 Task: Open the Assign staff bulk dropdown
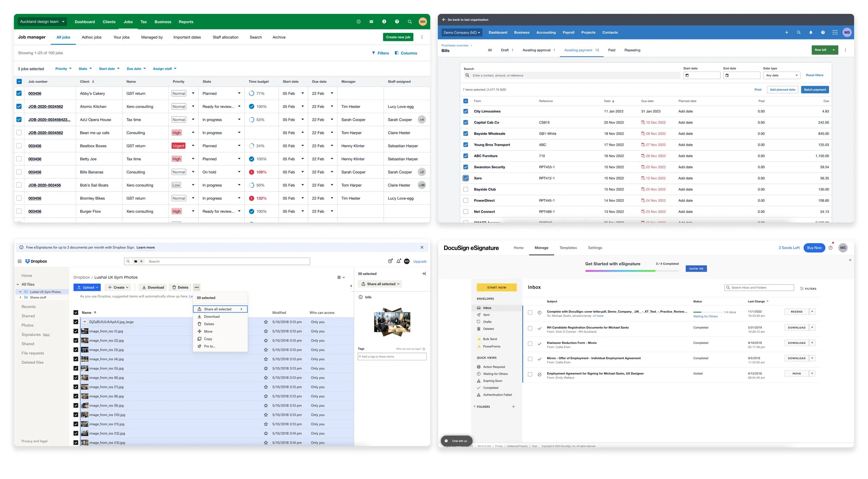[x=165, y=69]
